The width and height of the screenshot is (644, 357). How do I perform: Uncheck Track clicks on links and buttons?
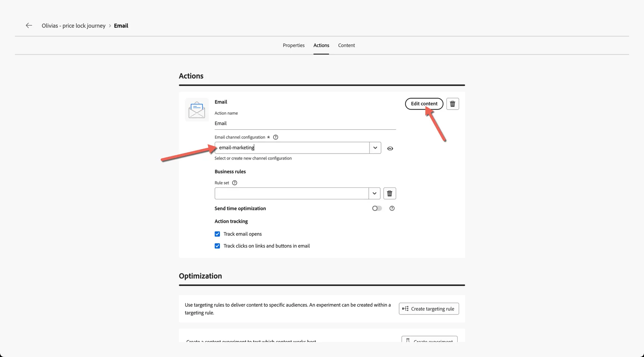[x=217, y=246]
